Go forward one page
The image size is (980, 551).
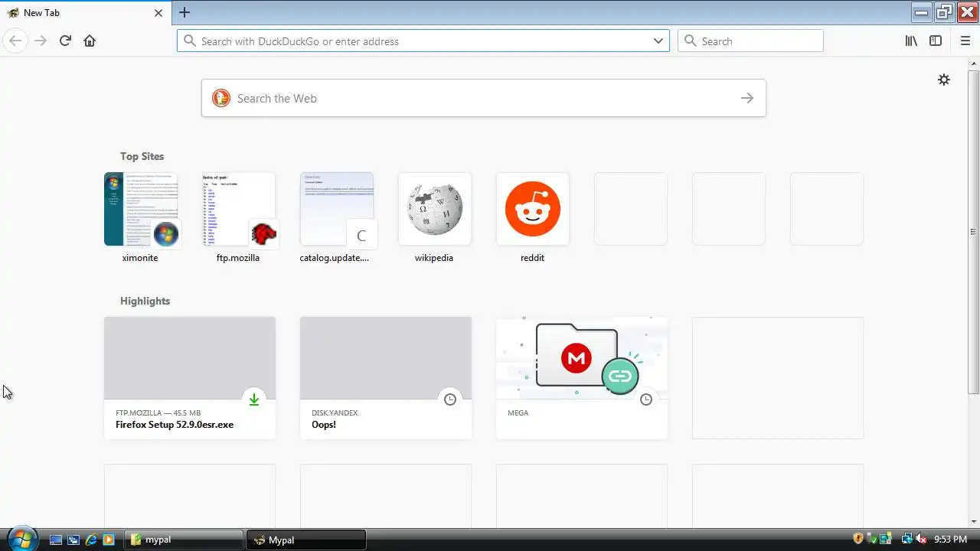[41, 41]
